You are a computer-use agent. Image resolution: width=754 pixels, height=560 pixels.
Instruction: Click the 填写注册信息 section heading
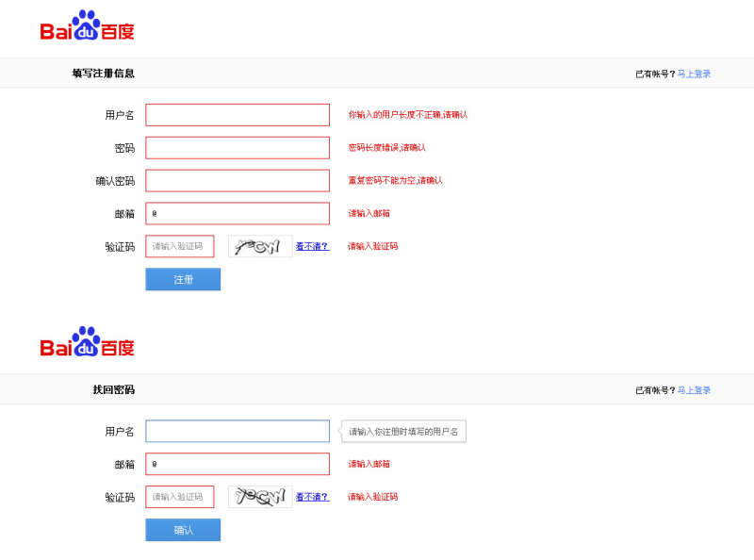(103, 74)
